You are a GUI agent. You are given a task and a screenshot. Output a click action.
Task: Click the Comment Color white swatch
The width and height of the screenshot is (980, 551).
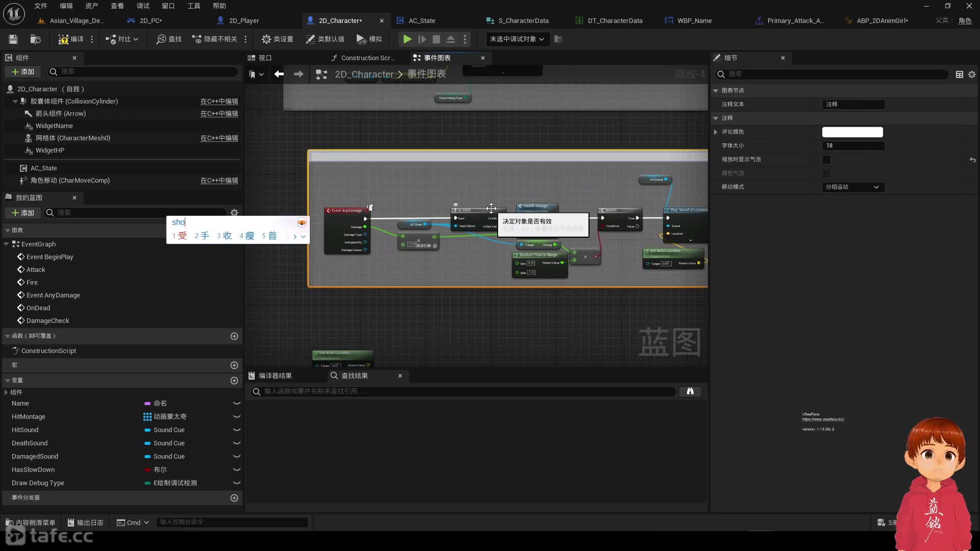pos(852,132)
